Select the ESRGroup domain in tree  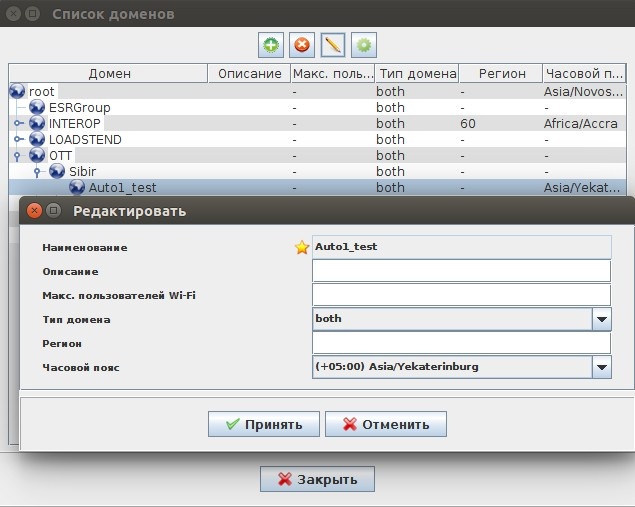pos(79,107)
